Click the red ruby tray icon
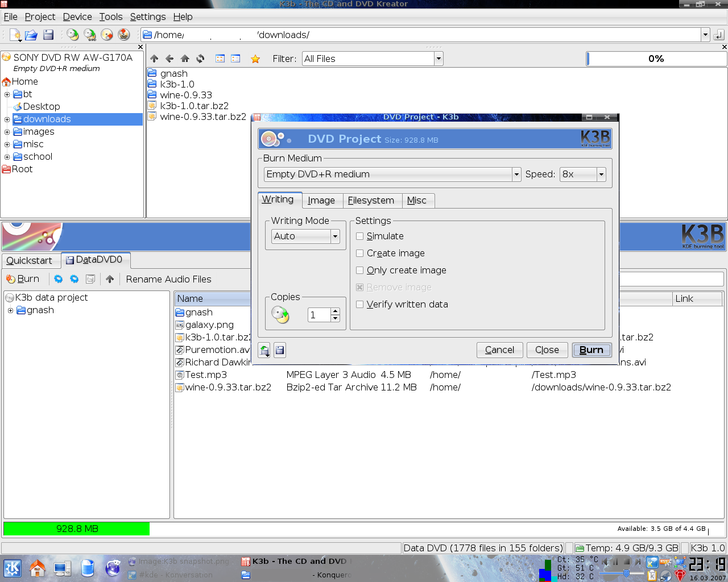The image size is (728, 582). point(680,576)
